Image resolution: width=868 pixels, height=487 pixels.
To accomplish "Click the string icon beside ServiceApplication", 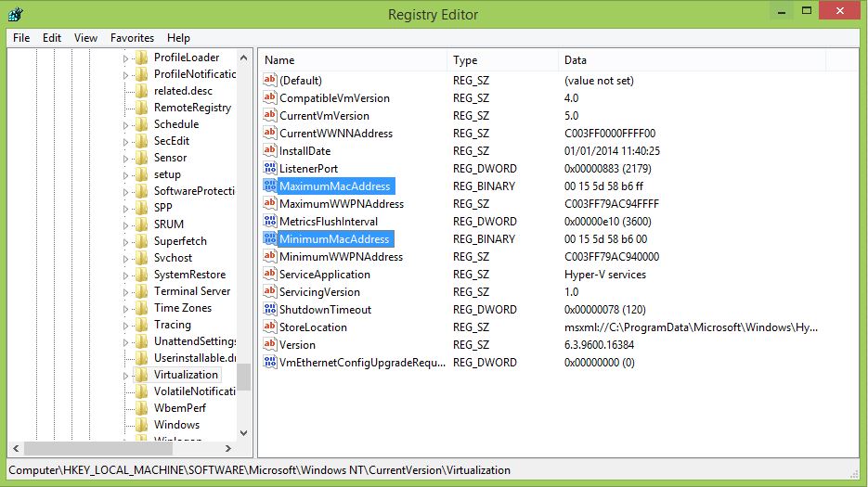I will tap(269, 274).
